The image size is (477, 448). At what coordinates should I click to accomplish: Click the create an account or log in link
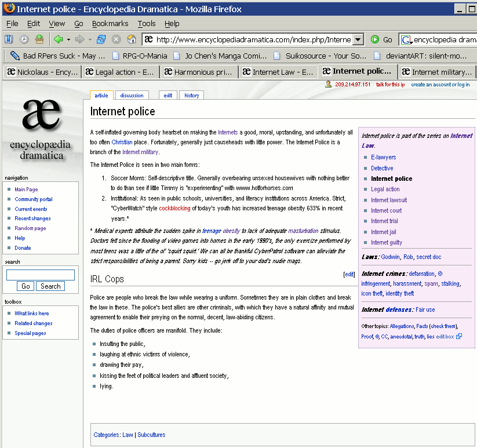440,85
